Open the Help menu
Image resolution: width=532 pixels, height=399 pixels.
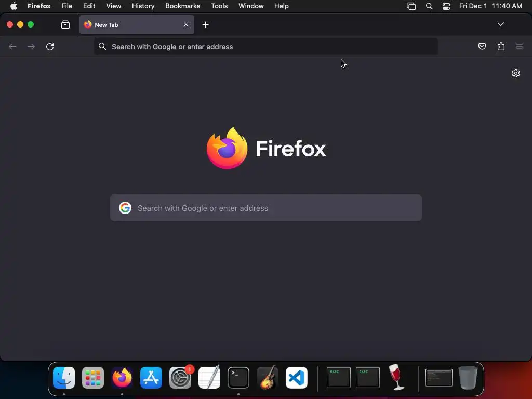(281, 6)
